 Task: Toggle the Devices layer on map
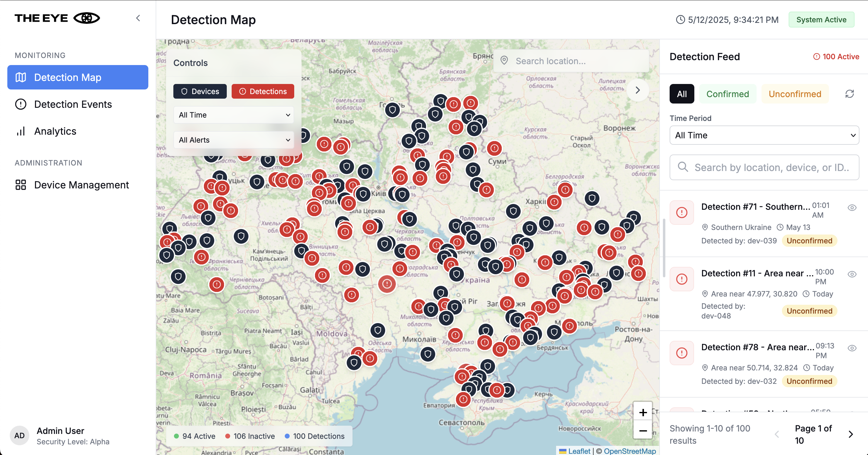click(200, 91)
